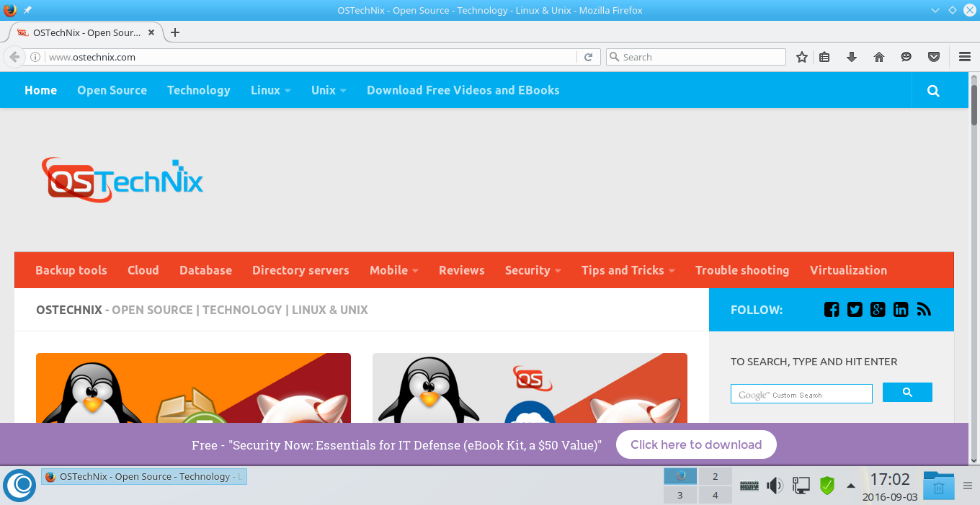Switch to virtual desktop 2
Image resolution: width=980 pixels, height=505 pixels.
pos(715,476)
